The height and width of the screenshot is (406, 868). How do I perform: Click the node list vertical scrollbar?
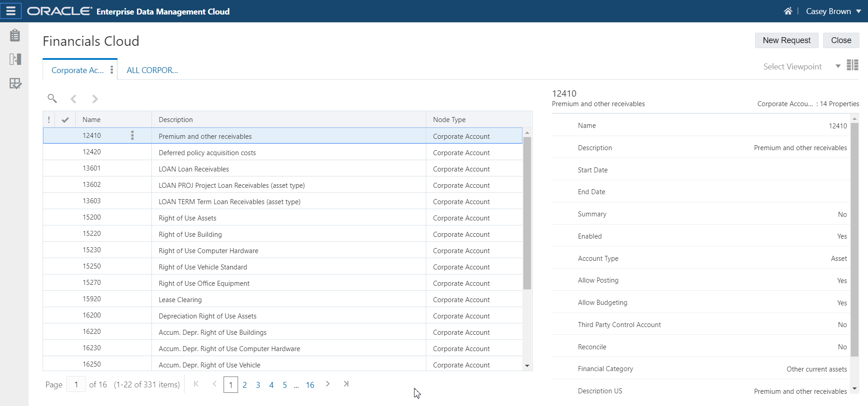tap(527, 213)
